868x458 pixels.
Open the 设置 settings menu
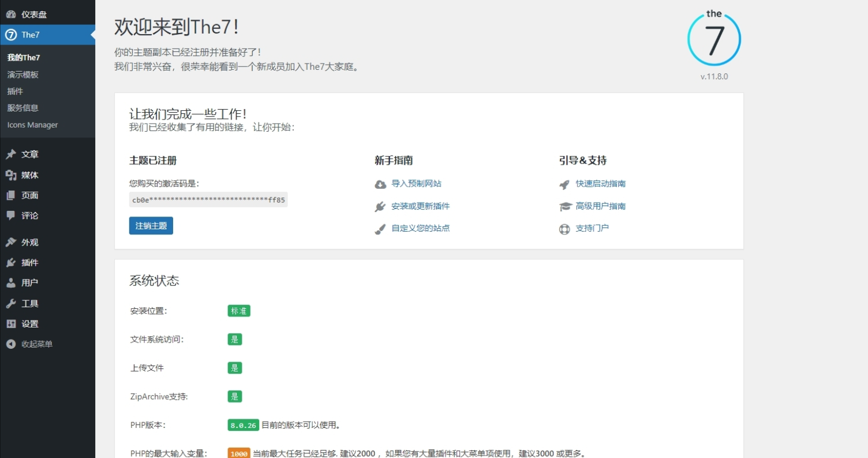(x=47, y=324)
